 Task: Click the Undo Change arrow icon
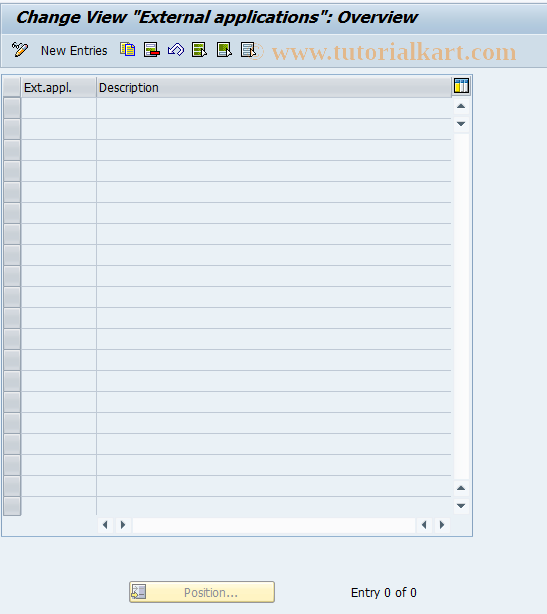[176, 50]
